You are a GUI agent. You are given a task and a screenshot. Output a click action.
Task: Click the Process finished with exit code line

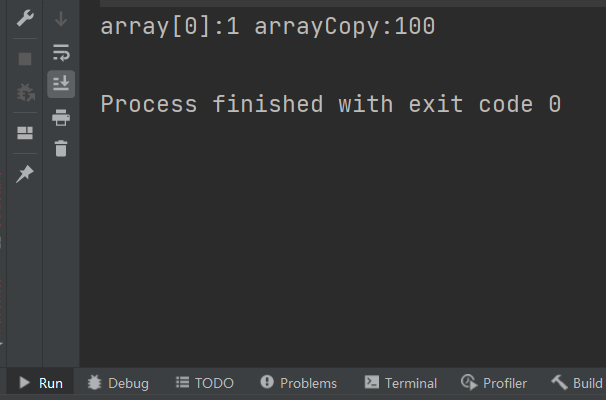coord(331,104)
